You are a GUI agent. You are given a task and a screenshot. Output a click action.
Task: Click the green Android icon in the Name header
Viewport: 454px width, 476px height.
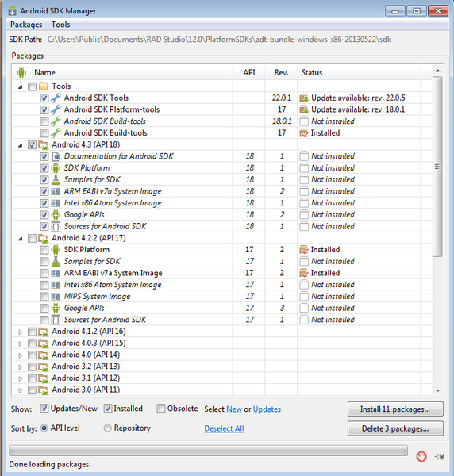click(21, 72)
